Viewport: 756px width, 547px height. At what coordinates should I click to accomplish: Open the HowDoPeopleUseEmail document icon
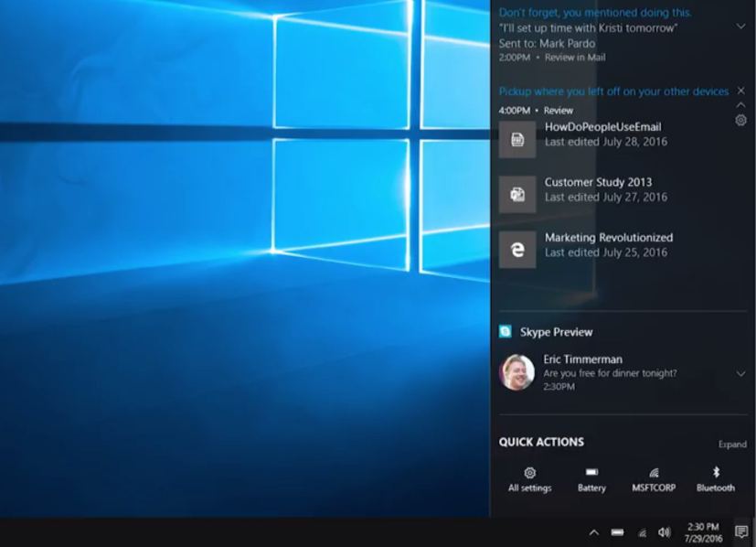[517, 140]
